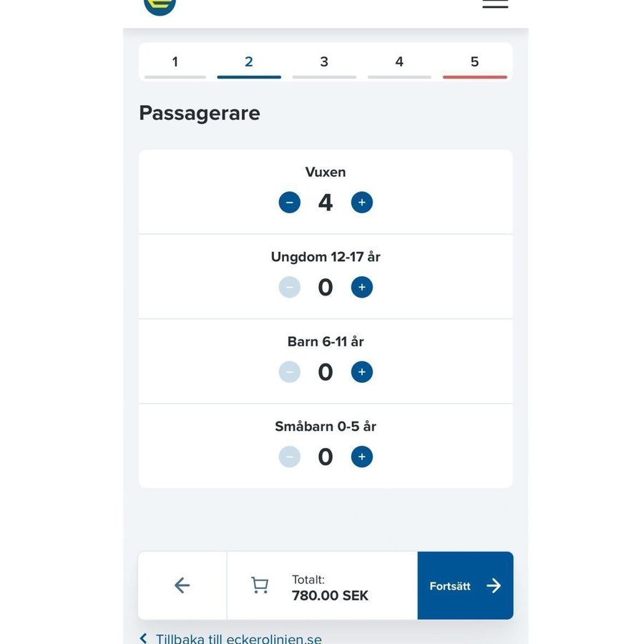Increase Vuxen passenger count
The height and width of the screenshot is (644, 644).
click(361, 203)
